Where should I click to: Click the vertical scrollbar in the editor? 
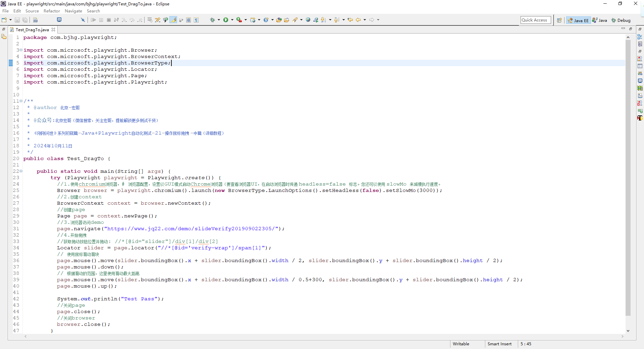(x=628, y=178)
